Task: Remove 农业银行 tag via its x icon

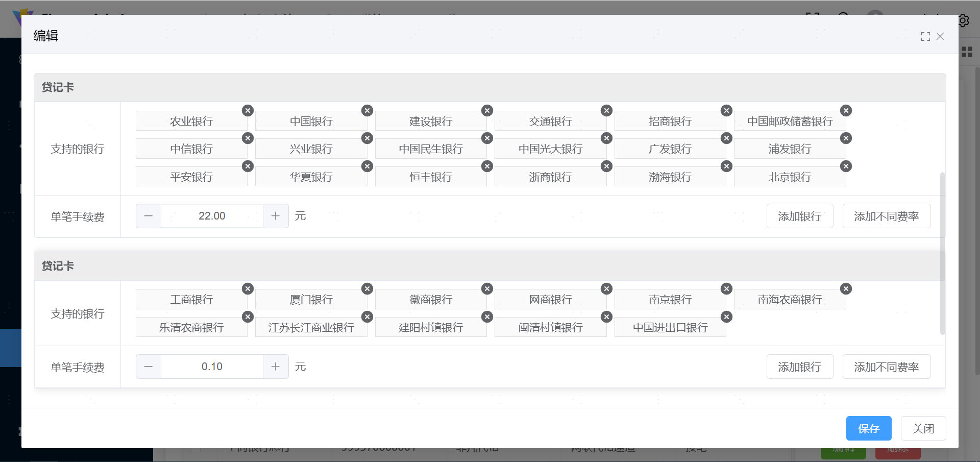Action: [x=248, y=111]
